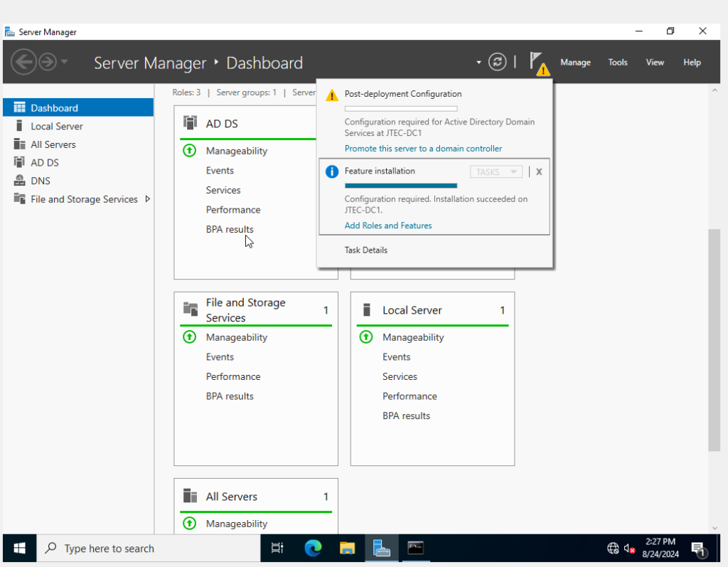Image resolution: width=728 pixels, height=567 pixels.
Task: Click the Dashboard icon in the sidebar
Action: click(x=19, y=108)
